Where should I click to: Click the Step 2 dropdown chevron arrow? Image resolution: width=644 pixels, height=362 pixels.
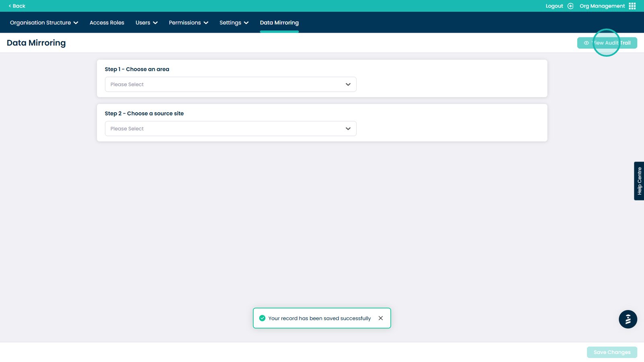click(348, 129)
